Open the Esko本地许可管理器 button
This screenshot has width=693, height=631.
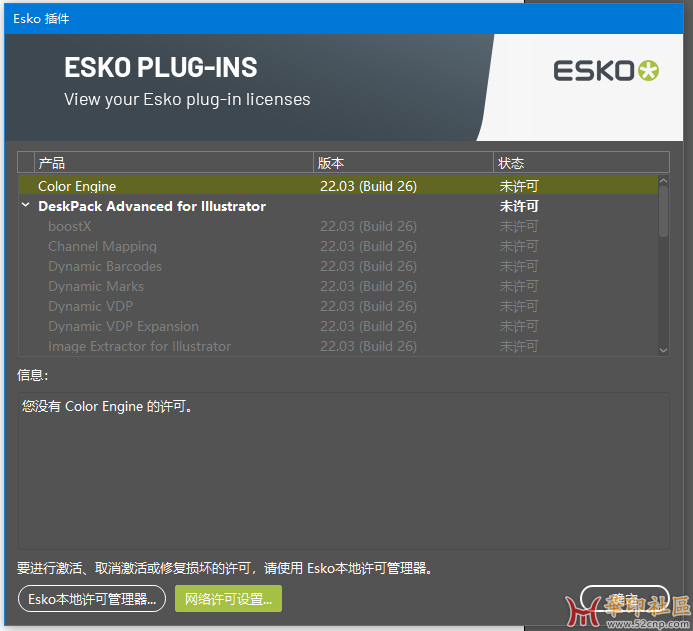click(x=92, y=599)
